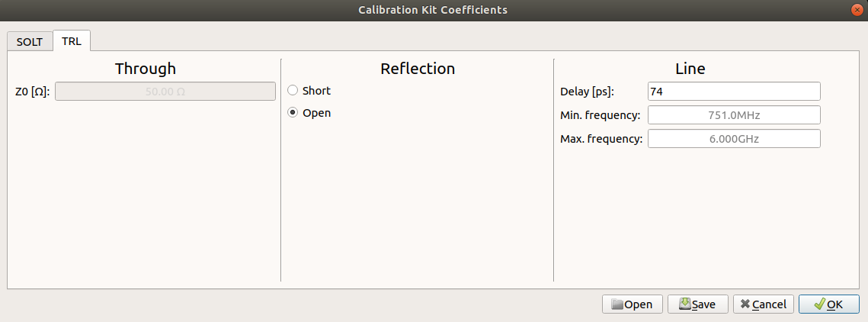
Task: Click the Max. frequency field
Action: (733, 139)
